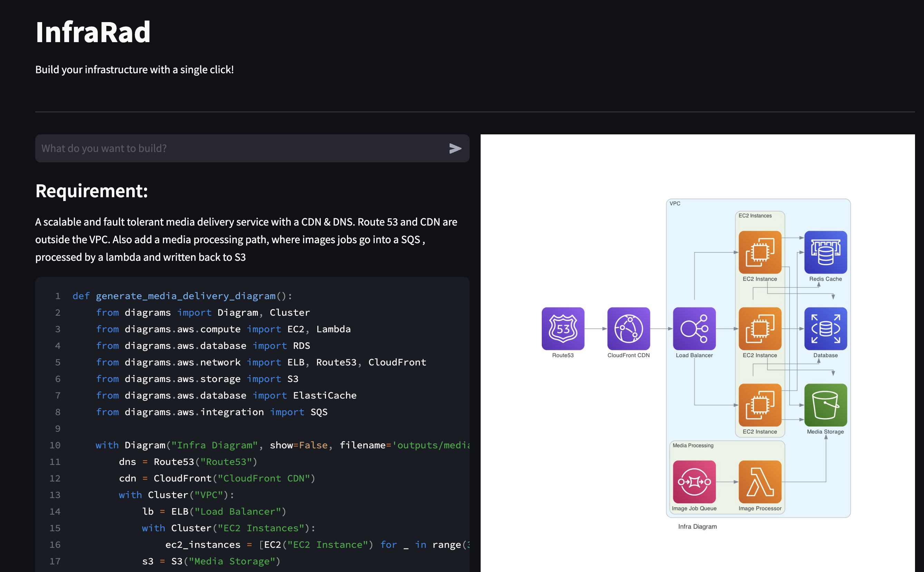Click the Media Storage bucket icon
This screenshot has width=924, height=572.
825,405
